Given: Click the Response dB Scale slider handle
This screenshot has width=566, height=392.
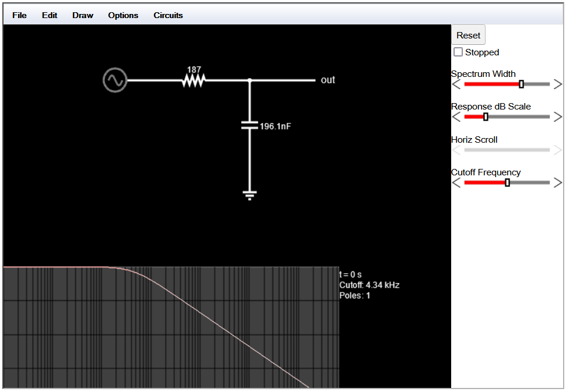Looking at the screenshot, I should (486, 117).
